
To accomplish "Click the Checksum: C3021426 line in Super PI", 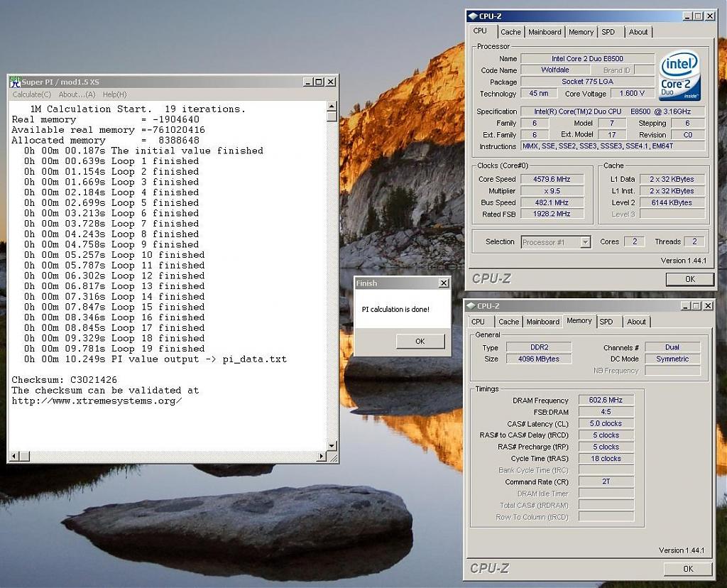I will coord(65,380).
